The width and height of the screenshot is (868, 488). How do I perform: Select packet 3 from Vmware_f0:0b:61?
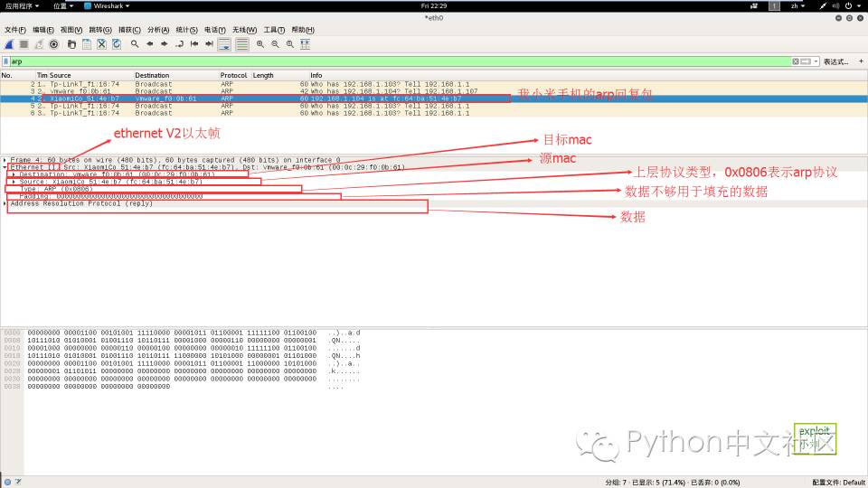(433, 91)
